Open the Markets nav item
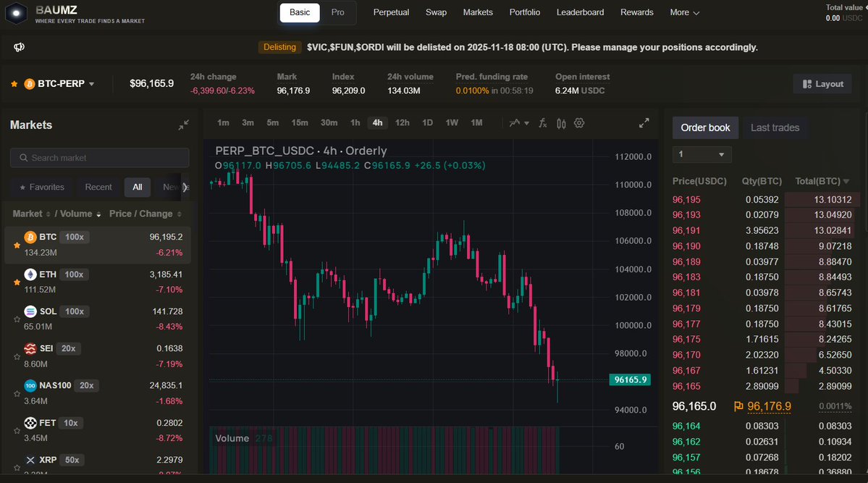Image resolution: width=868 pixels, height=483 pixels. (x=478, y=12)
